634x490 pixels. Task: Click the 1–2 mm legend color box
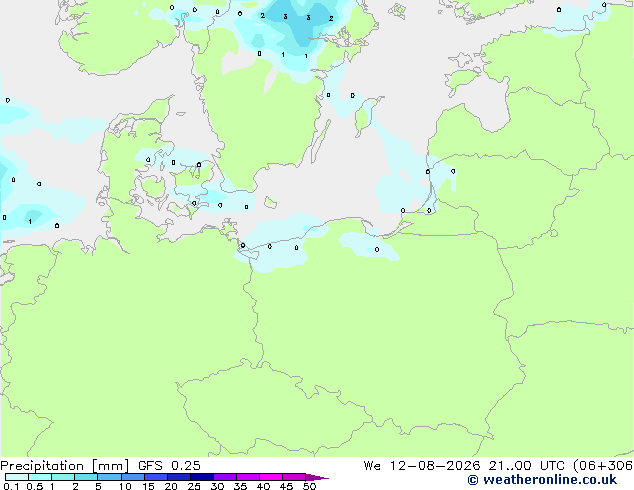click(x=63, y=477)
